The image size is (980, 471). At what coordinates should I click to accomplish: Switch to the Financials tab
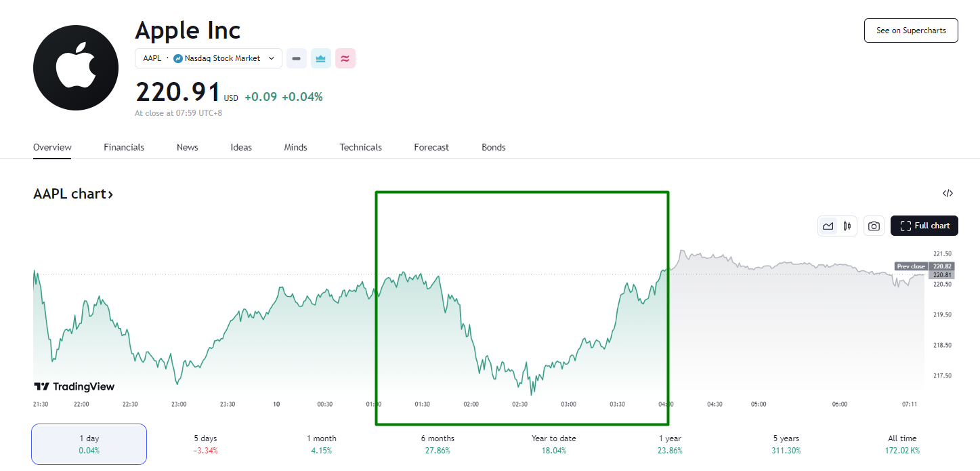tap(124, 147)
